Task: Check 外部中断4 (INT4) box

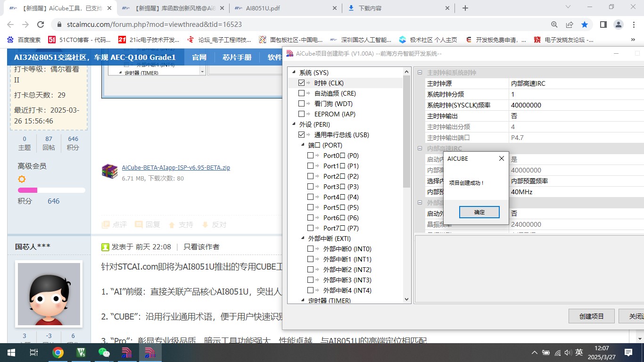Action: click(x=310, y=290)
